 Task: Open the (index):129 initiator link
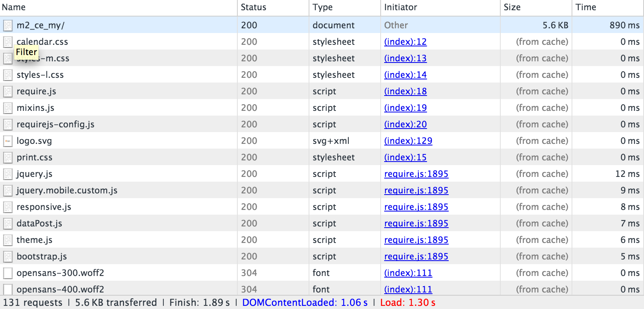408,141
